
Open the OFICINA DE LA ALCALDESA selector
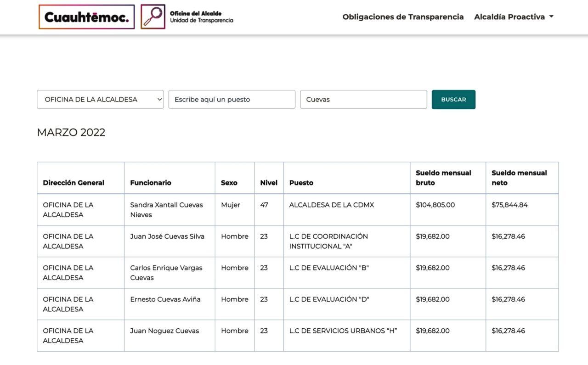(100, 99)
